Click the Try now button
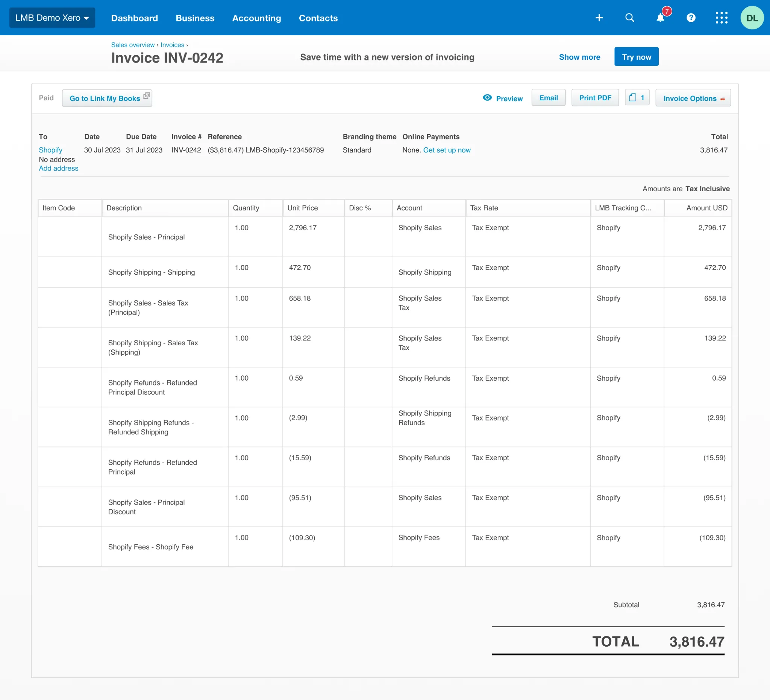The height and width of the screenshot is (700, 770). coord(636,56)
